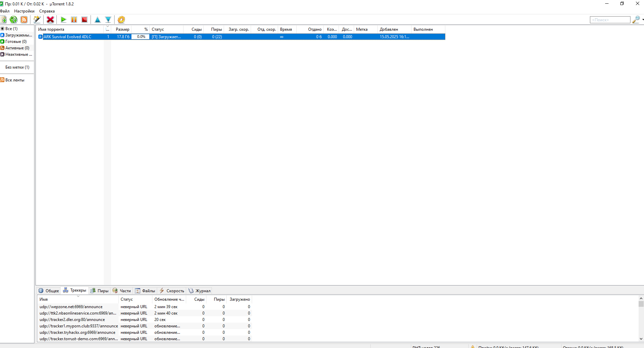
Task: Sort by Статус column header
Action: click(x=166, y=29)
